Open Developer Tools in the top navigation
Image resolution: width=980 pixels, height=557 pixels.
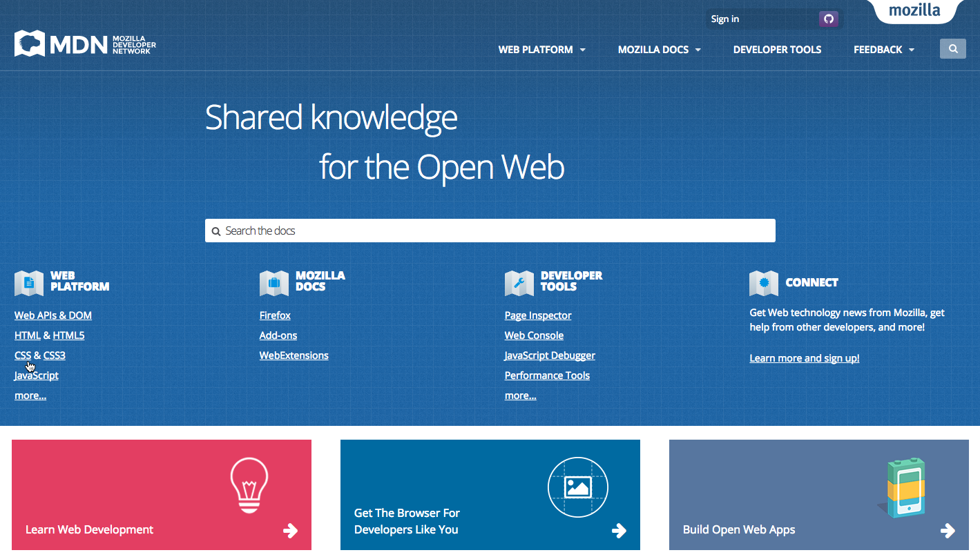(777, 50)
